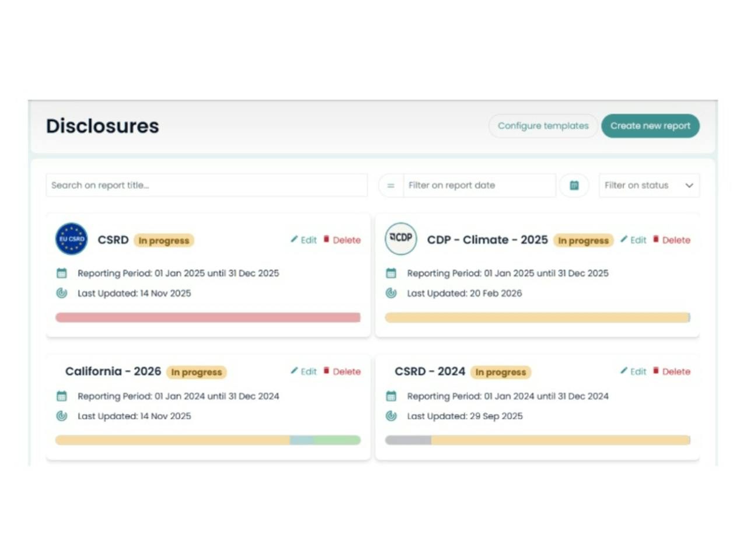The width and height of the screenshot is (747, 560).
Task: Click the Search on report title field
Action: coord(207,185)
